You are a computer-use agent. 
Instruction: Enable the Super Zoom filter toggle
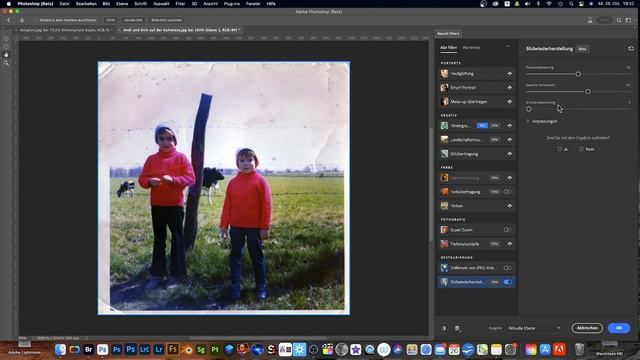click(x=507, y=230)
